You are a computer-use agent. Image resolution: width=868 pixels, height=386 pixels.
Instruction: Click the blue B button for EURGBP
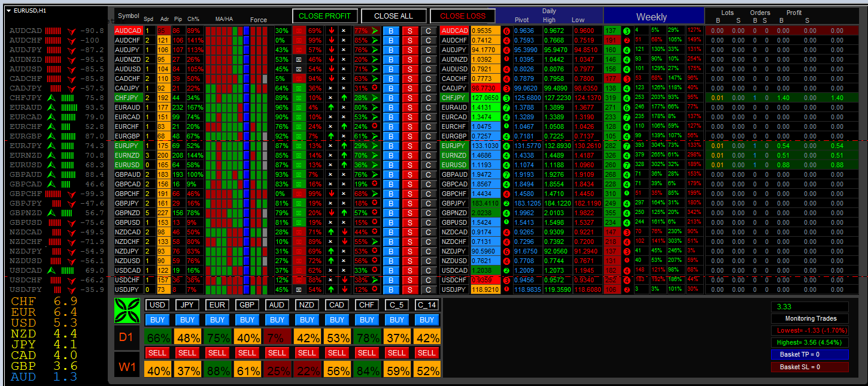click(x=391, y=136)
